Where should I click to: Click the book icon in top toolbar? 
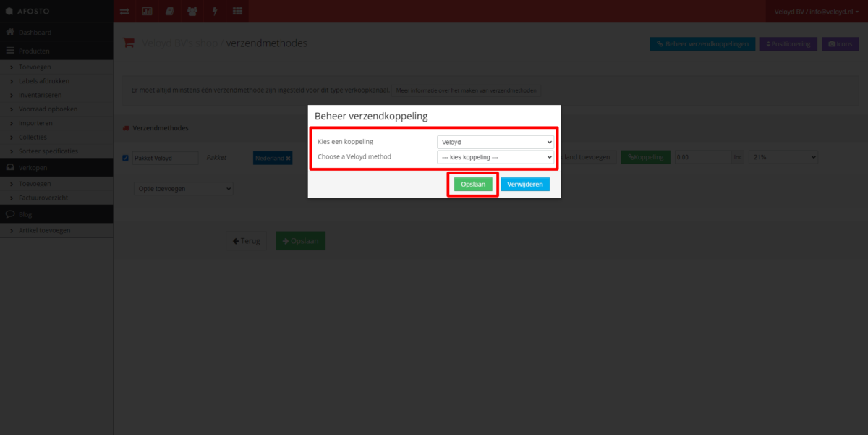[169, 11]
